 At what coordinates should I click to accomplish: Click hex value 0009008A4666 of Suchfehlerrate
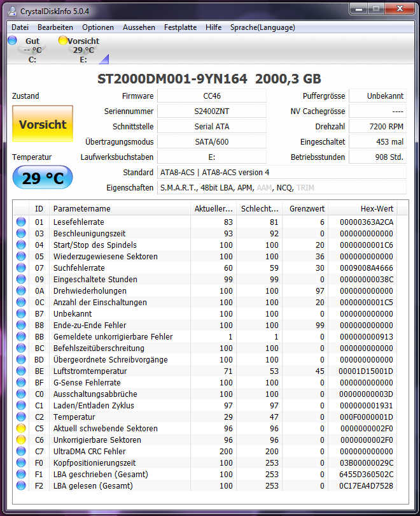pos(367,268)
